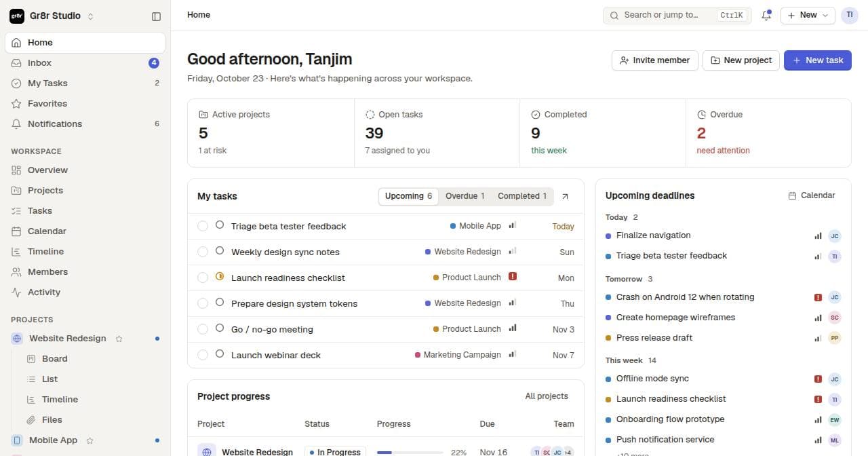The width and height of the screenshot is (868, 456).
Task: Favorite the Website Redesign project star
Action: [119, 339]
